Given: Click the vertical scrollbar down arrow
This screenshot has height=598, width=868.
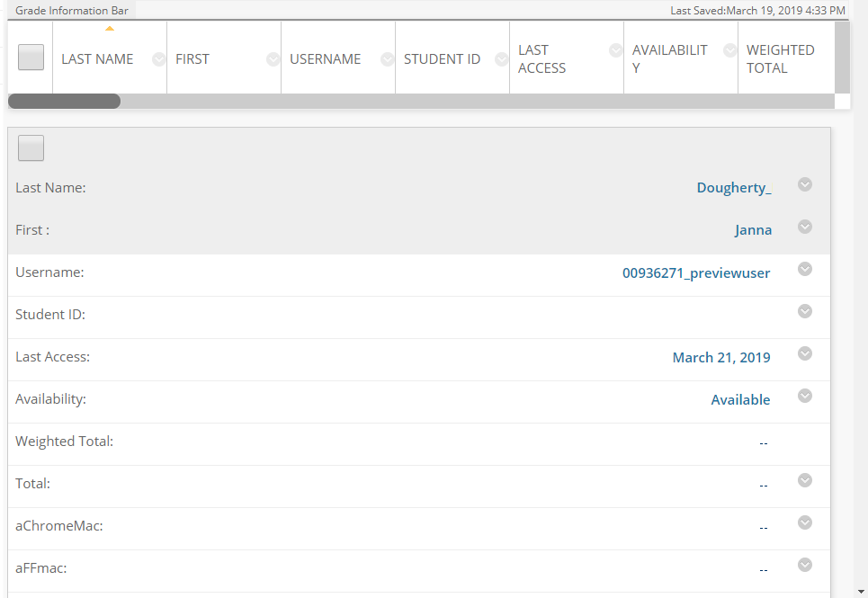Looking at the screenshot, I should point(860,591).
